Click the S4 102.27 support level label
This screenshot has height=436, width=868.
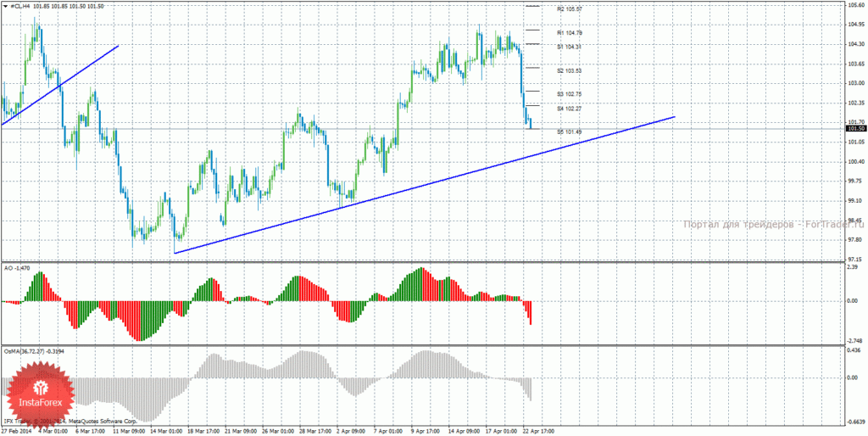pyautogui.click(x=570, y=109)
